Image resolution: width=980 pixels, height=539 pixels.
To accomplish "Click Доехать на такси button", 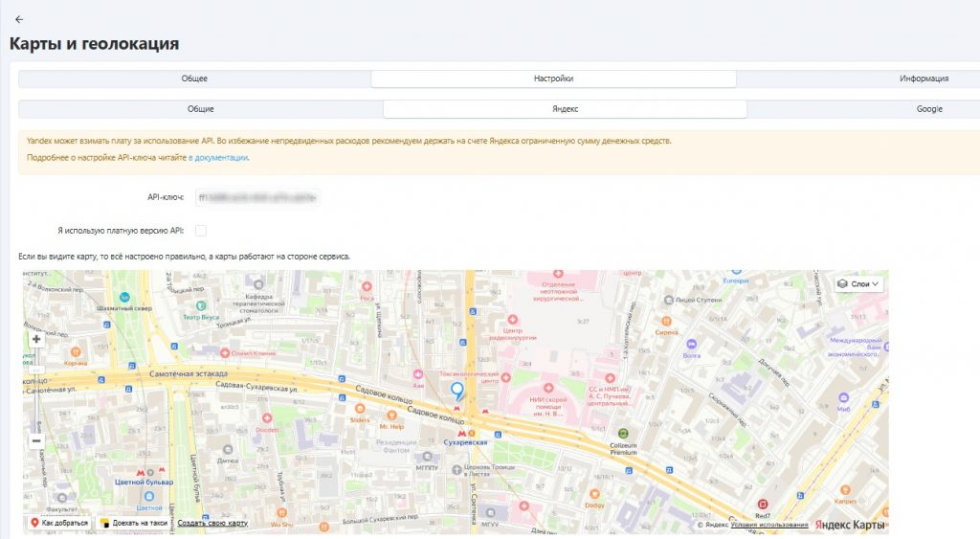I will tap(134, 523).
